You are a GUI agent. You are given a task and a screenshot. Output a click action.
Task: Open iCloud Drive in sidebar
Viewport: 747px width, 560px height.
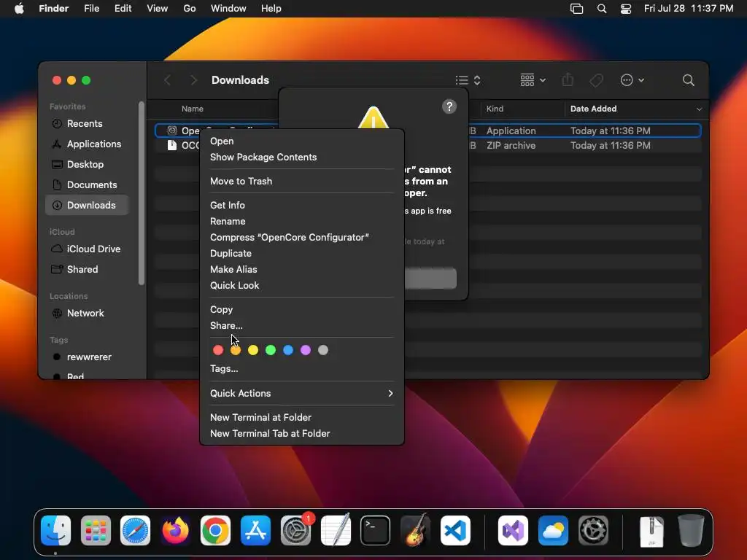87,249
